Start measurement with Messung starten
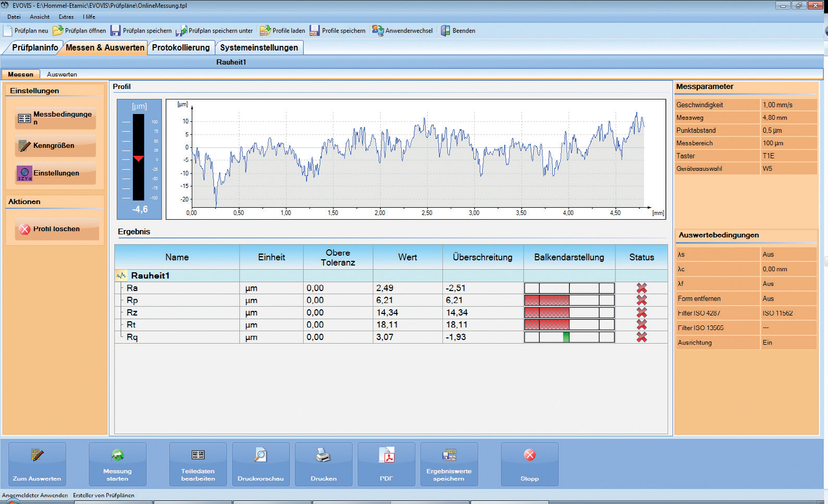Screen dimensions: 828x504 click(117, 464)
